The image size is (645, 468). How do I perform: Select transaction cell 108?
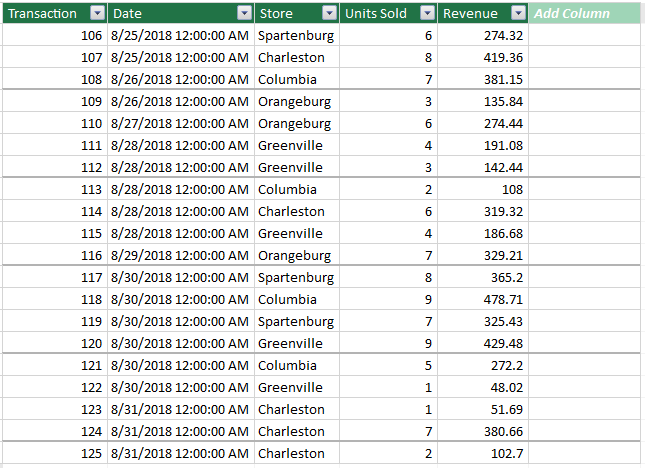point(55,79)
